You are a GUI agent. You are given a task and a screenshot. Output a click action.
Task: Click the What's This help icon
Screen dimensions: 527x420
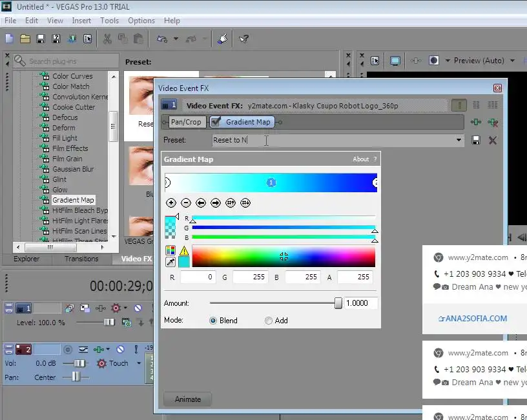point(243,39)
